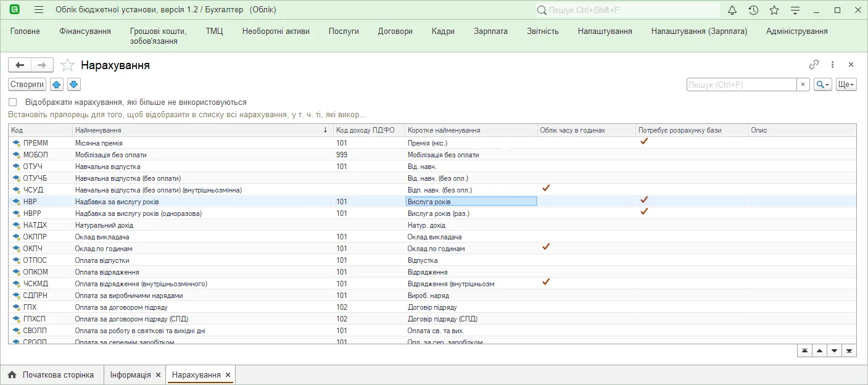The width and height of the screenshot is (868, 385).
Task: Click the Вислуга років edited cell
Action: [471, 202]
